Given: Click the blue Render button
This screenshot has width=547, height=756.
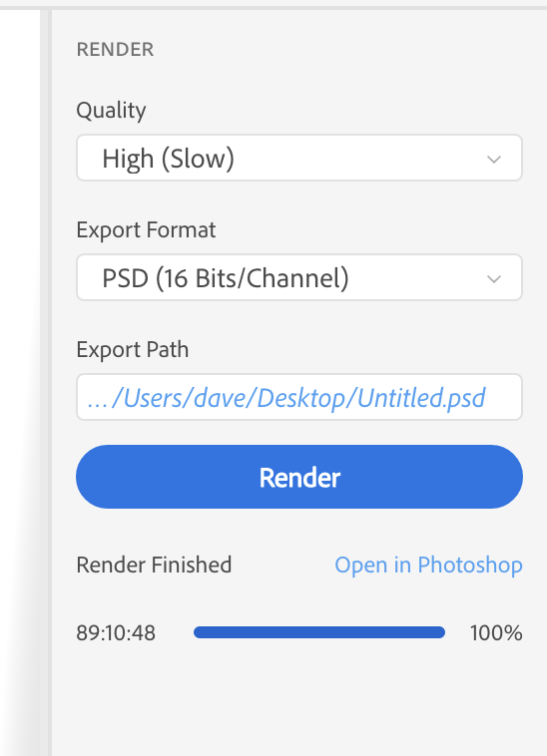Looking at the screenshot, I should tap(299, 477).
